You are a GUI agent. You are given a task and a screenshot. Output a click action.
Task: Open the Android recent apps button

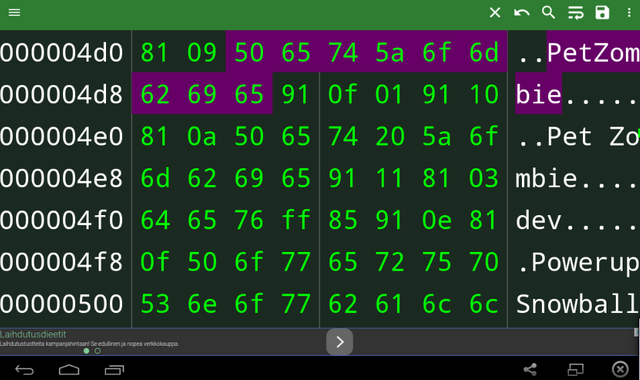(114, 370)
